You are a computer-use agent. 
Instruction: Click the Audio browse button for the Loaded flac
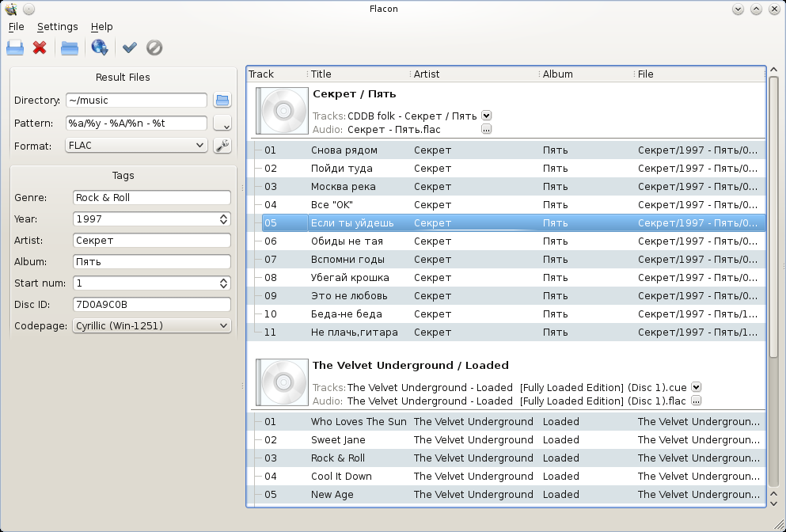coord(696,401)
